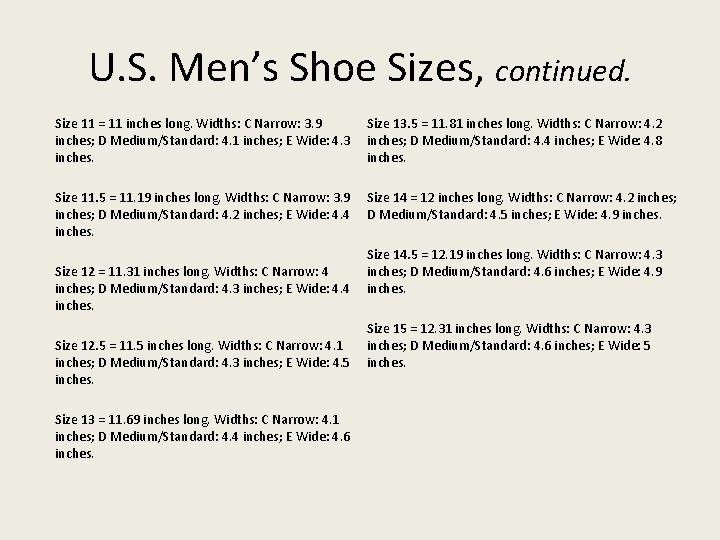This screenshot has height=540, width=720.
Task: Click the Size 14.5 entry text
Action: (x=515, y=271)
